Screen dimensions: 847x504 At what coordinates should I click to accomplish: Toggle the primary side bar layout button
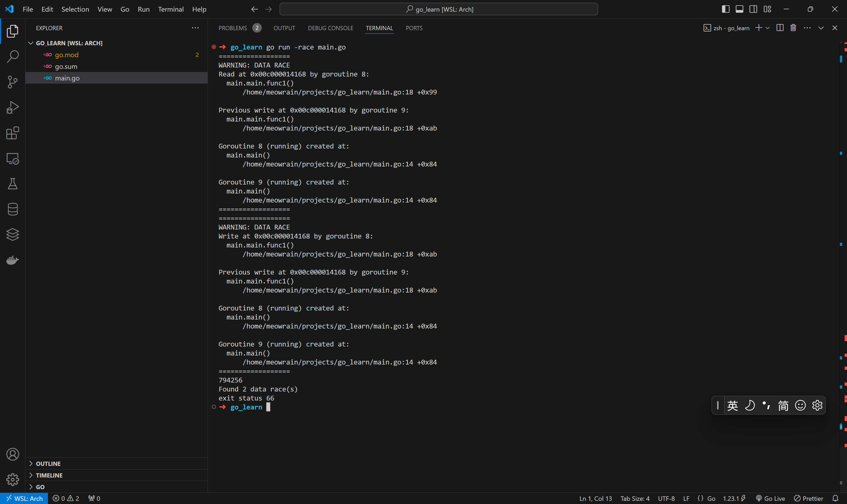[726, 9]
